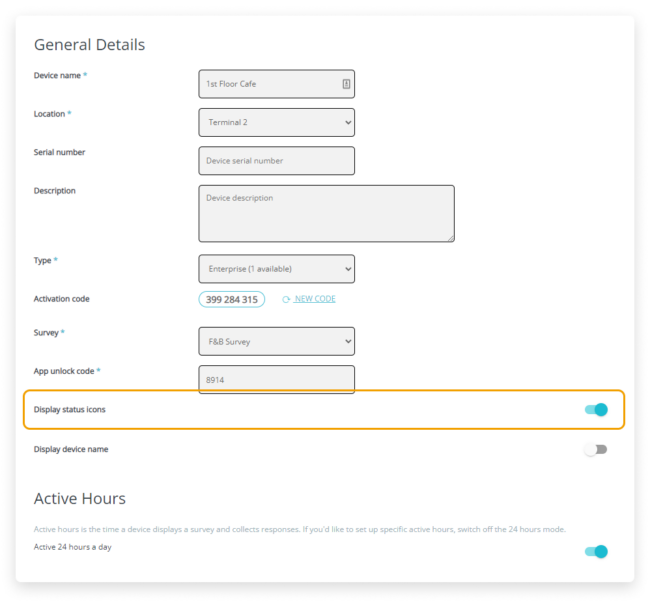650x603 pixels.
Task: Click the NEW CODE link
Action: coord(315,299)
